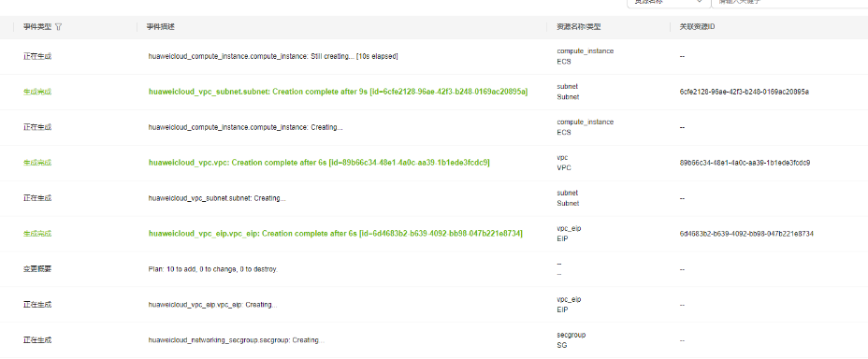Select the associated ID 6cfe2128-96ae-42f3-b248-0169ac20895a

tap(744, 92)
